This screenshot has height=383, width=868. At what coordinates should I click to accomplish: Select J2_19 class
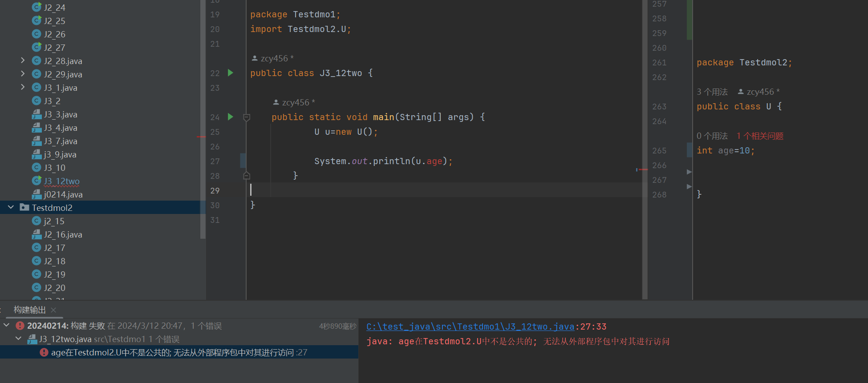point(54,274)
